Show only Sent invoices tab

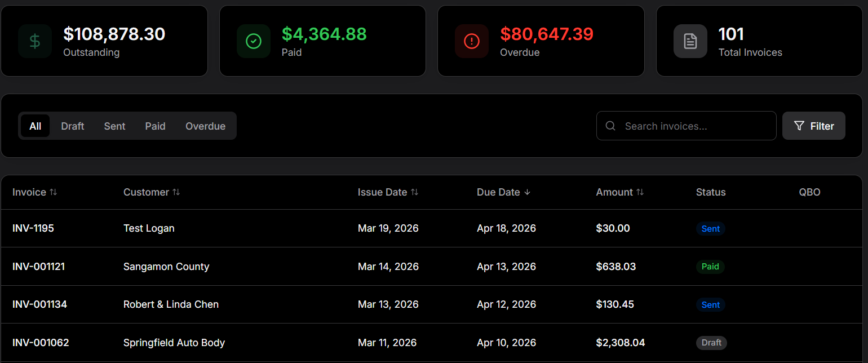click(114, 126)
